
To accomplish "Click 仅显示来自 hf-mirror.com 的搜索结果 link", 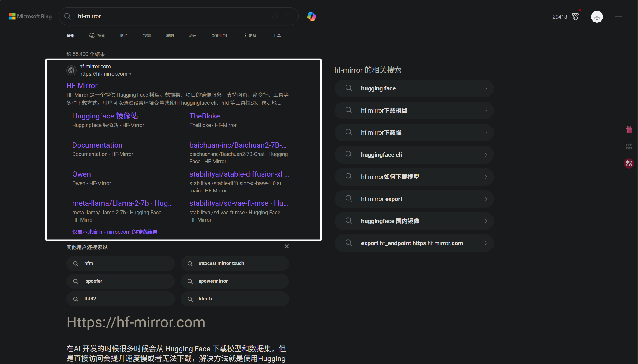I will [x=115, y=232].
